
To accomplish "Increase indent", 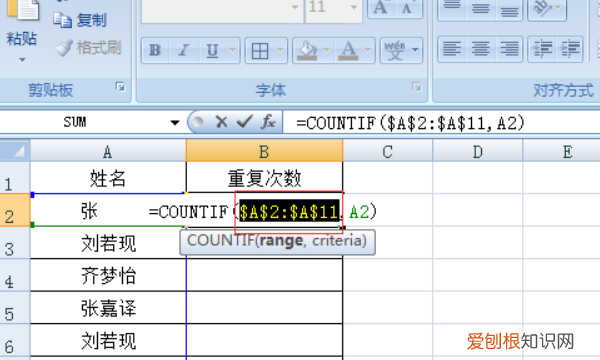I will (569, 49).
